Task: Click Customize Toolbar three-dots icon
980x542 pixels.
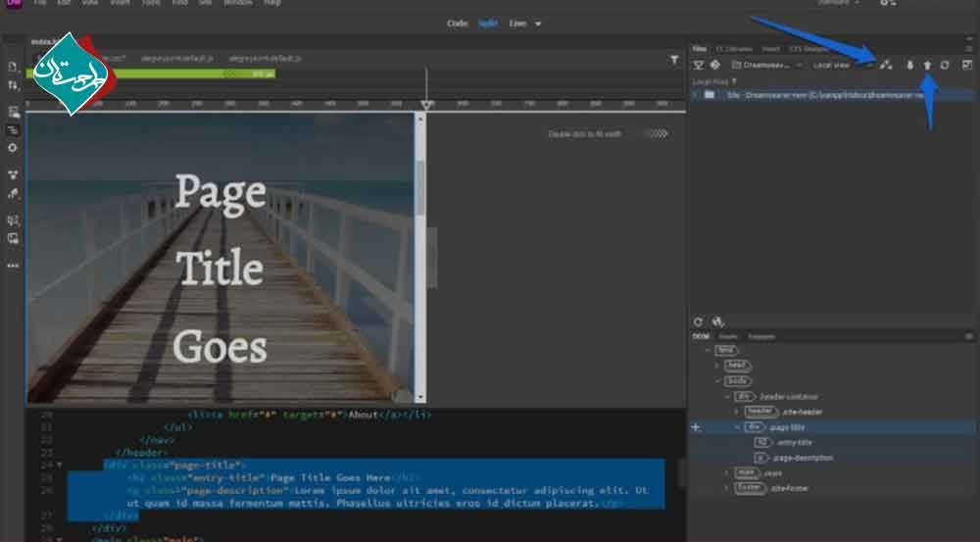Action: click(x=13, y=266)
